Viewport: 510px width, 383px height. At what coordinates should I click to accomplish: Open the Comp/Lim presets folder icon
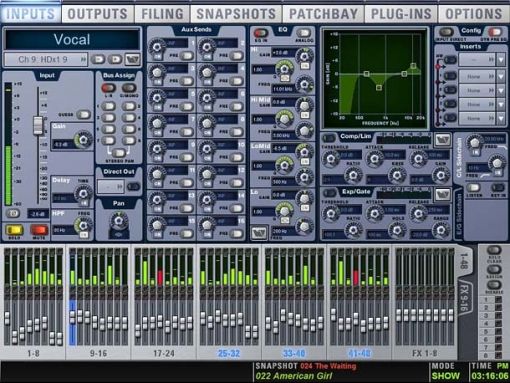point(443,140)
